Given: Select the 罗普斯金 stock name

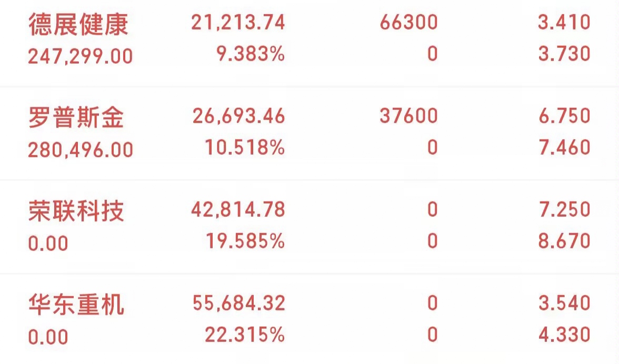Looking at the screenshot, I should pyautogui.click(x=76, y=117).
